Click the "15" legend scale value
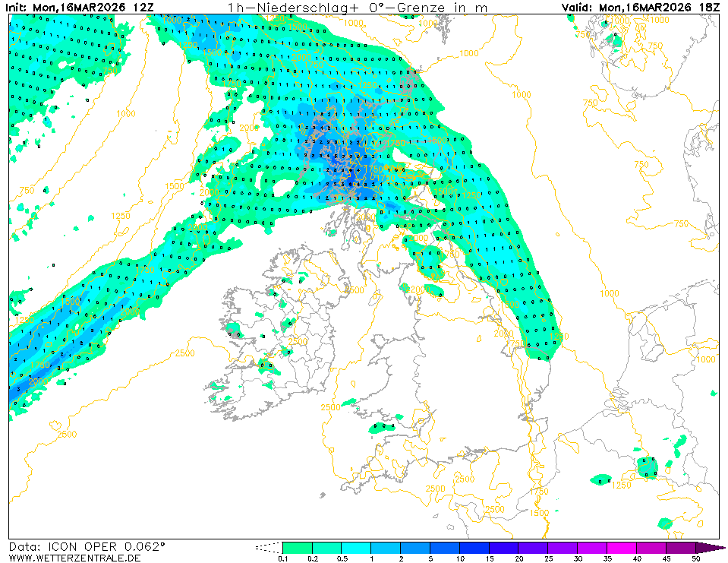Viewport: 728px width, 563px height. pos(490,558)
